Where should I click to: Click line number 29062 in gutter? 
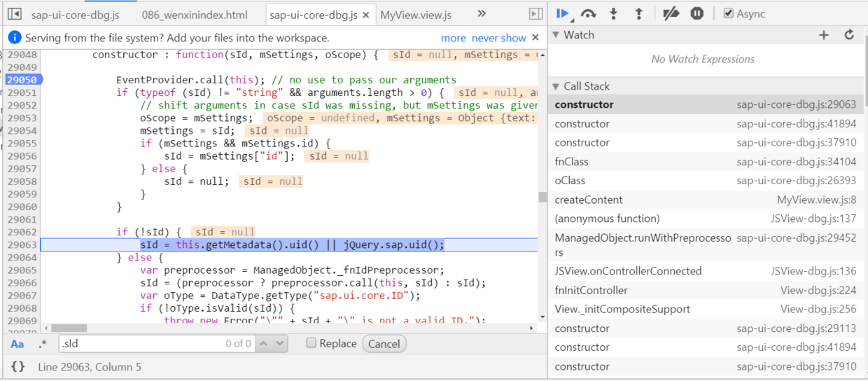pyautogui.click(x=21, y=232)
